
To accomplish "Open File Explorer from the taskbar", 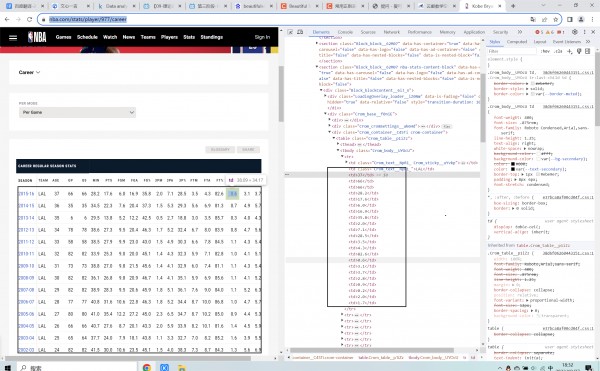I will coord(182,368).
